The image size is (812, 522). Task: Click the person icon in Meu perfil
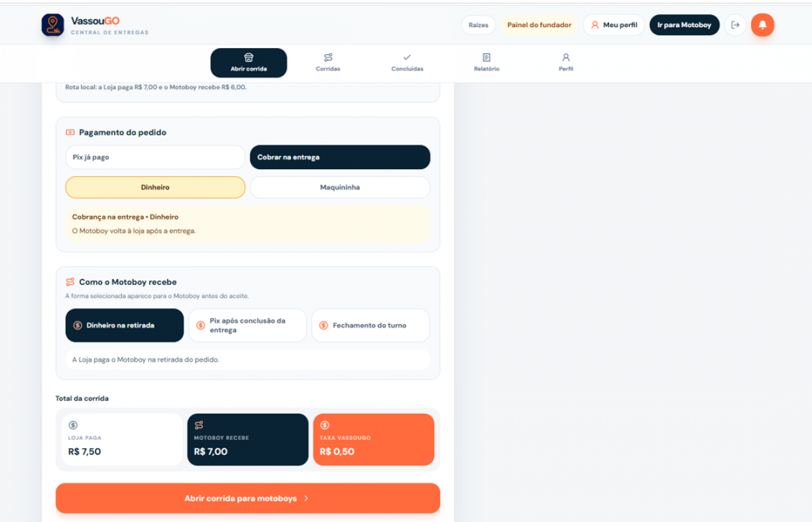[x=595, y=25]
